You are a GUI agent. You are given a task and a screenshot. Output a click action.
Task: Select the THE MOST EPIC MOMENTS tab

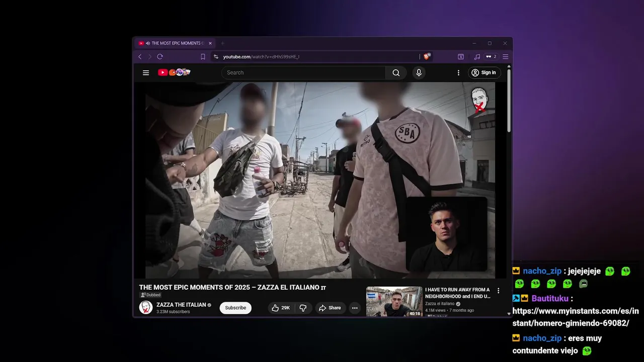(176, 43)
